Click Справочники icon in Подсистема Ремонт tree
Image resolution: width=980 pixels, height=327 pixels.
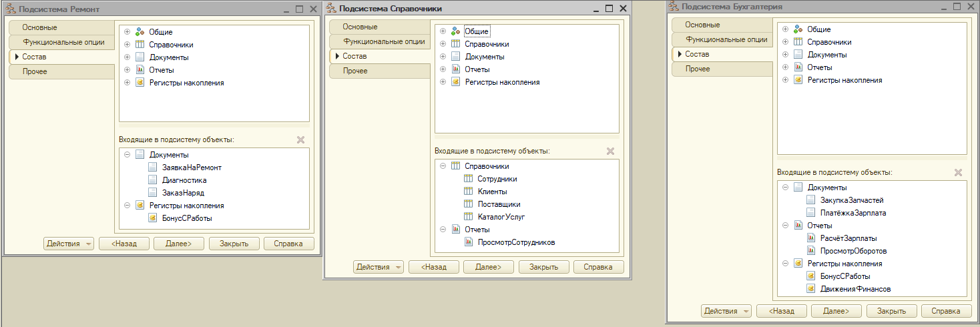coord(140,45)
